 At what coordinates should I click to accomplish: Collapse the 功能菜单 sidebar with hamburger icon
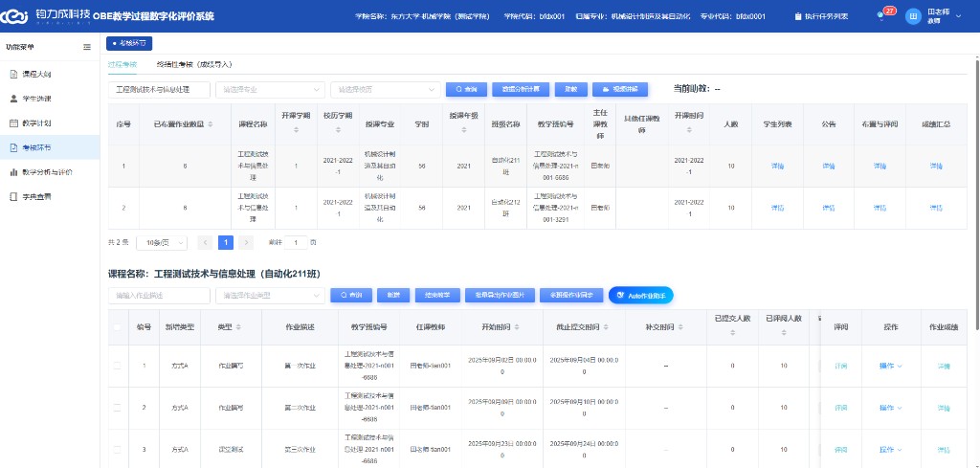[x=87, y=47]
